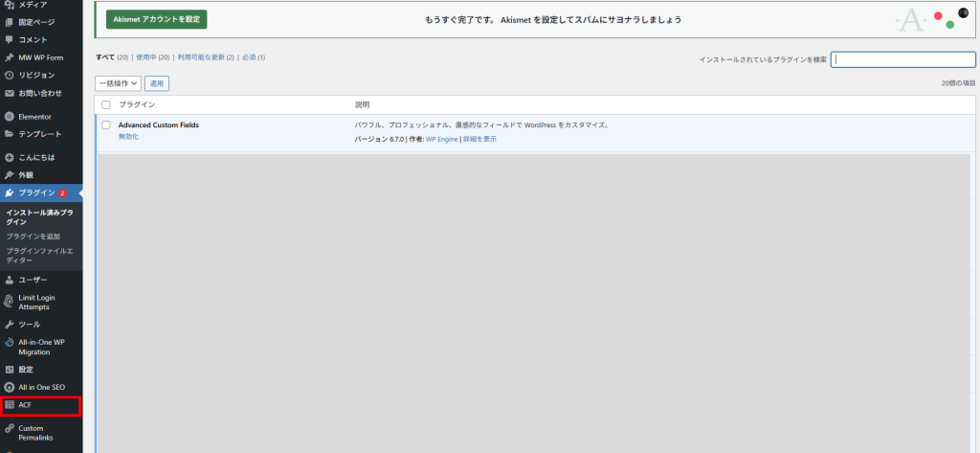Click the Limit Login Attempts icon
The height and width of the screenshot is (453, 980).
[10, 302]
